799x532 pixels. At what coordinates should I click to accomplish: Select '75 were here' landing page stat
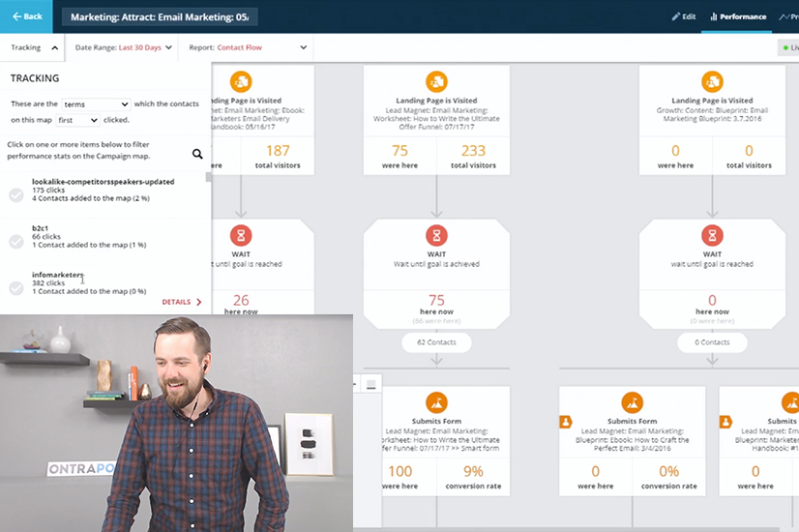pyautogui.click(x=400, y=156)
